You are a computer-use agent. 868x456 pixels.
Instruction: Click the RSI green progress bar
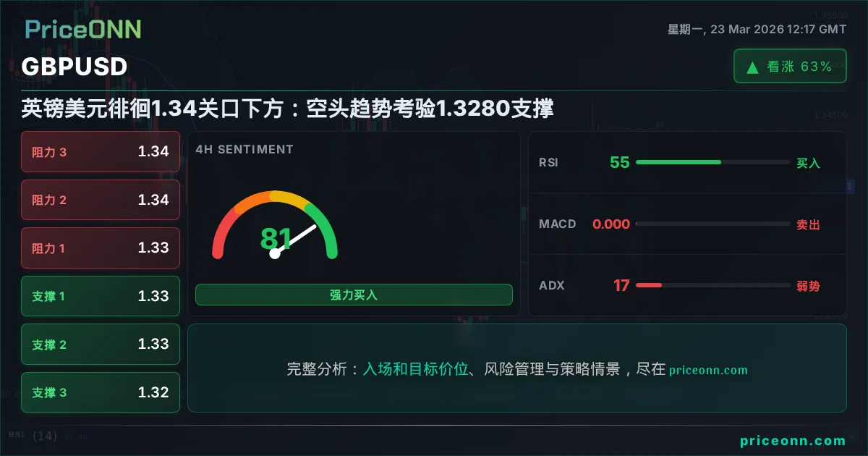click(678, 162)
